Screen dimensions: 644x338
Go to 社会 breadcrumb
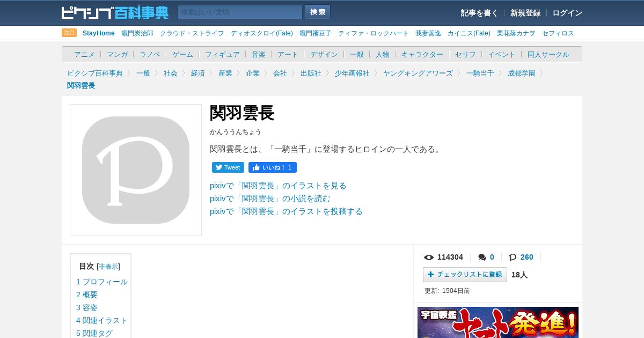point(171,73)
